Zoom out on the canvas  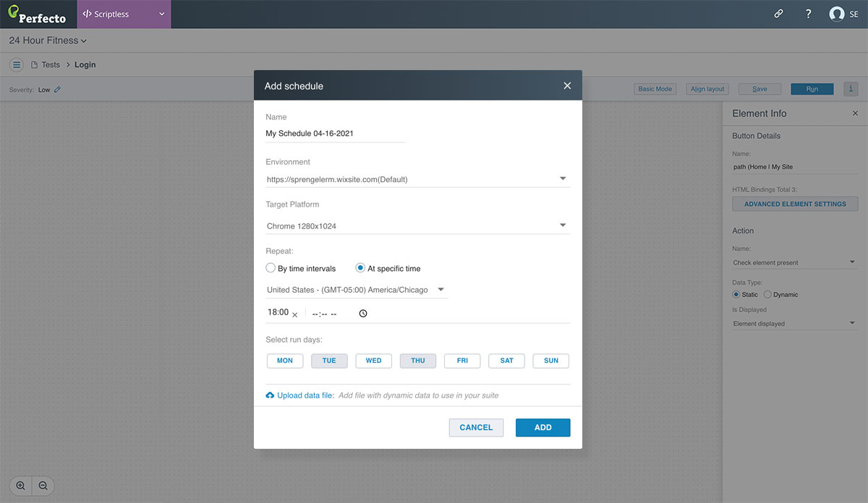pyautogui.click(x=43, y=486)
